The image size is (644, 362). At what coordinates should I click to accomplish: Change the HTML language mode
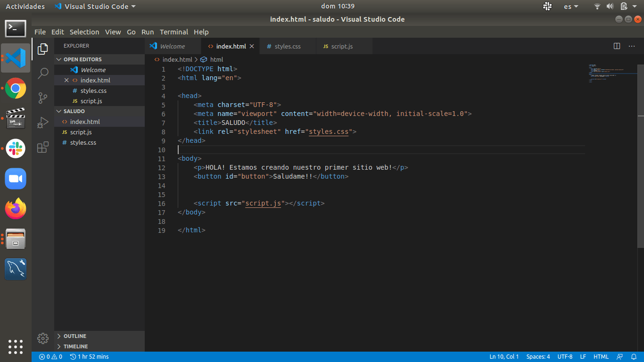(x=601, y=357)
